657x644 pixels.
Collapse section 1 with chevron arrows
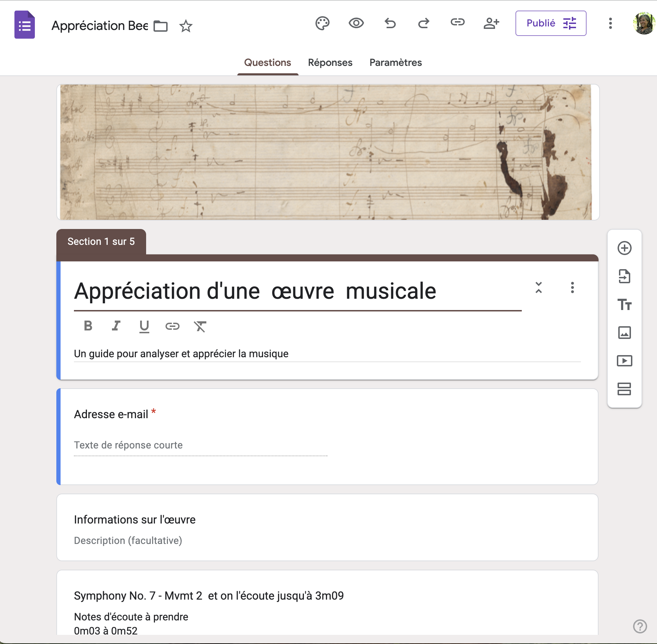[538, 287]
